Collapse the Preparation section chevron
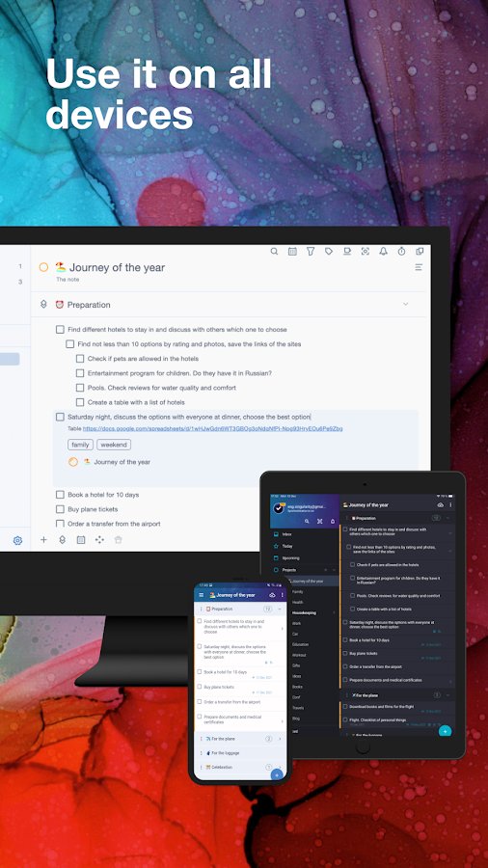 406,305
